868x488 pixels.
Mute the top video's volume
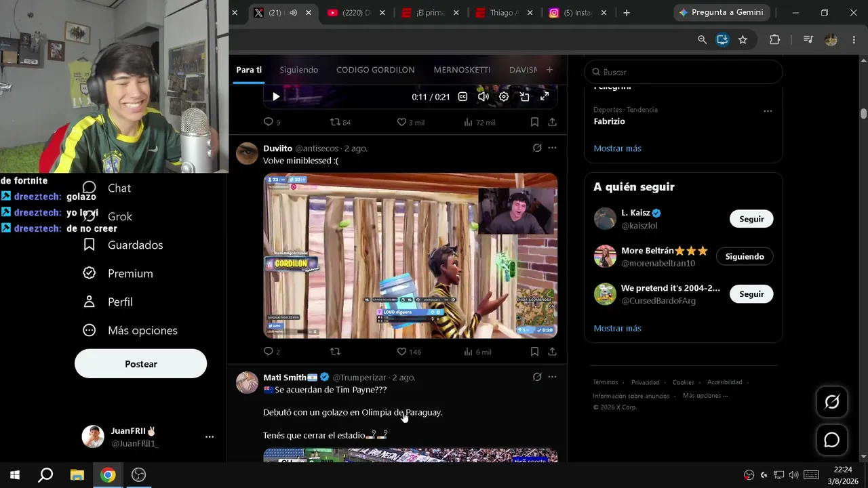(x=484, y=97)
